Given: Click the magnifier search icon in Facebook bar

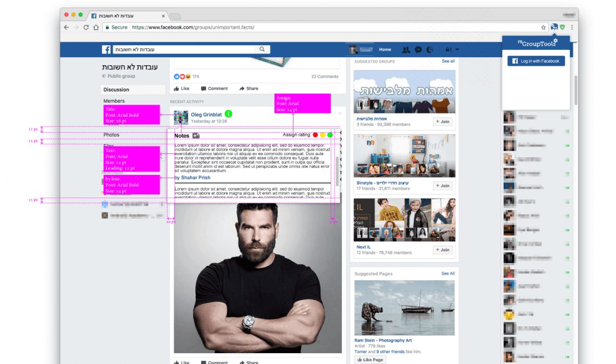Looking at the screenshot, I should (262, 49).
